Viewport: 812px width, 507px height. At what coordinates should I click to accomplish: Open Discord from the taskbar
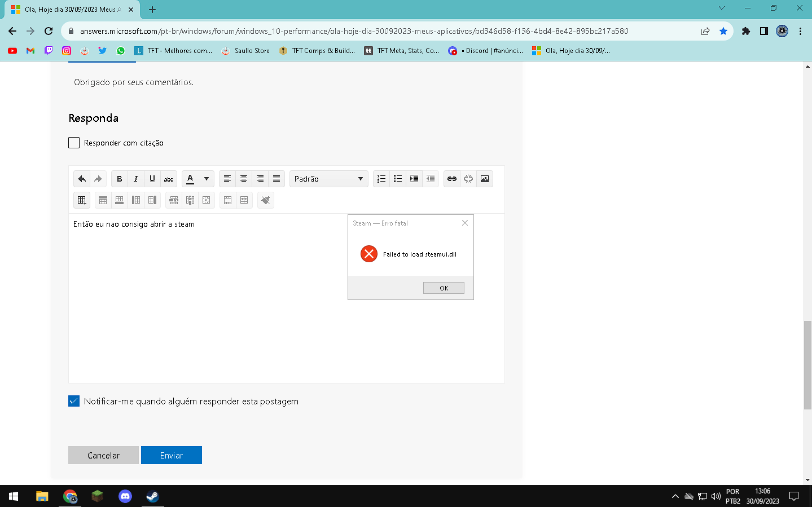[125, 496]
